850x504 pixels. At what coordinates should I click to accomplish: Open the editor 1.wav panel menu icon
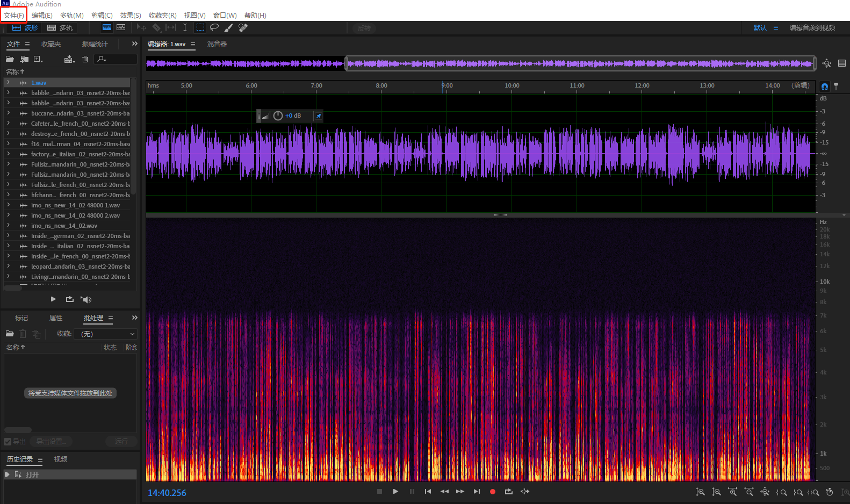coord(193,44)
